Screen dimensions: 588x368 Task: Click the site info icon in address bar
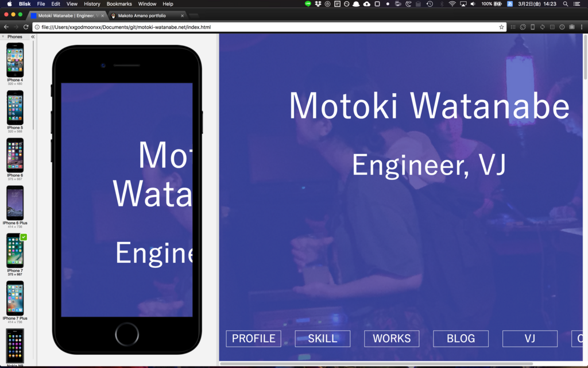(37, 27)
